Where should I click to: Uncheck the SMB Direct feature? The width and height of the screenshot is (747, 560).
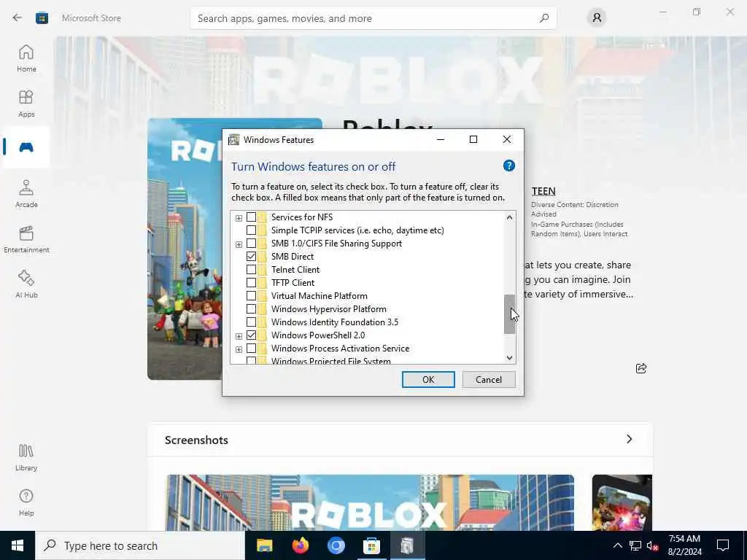pos(251,256)
